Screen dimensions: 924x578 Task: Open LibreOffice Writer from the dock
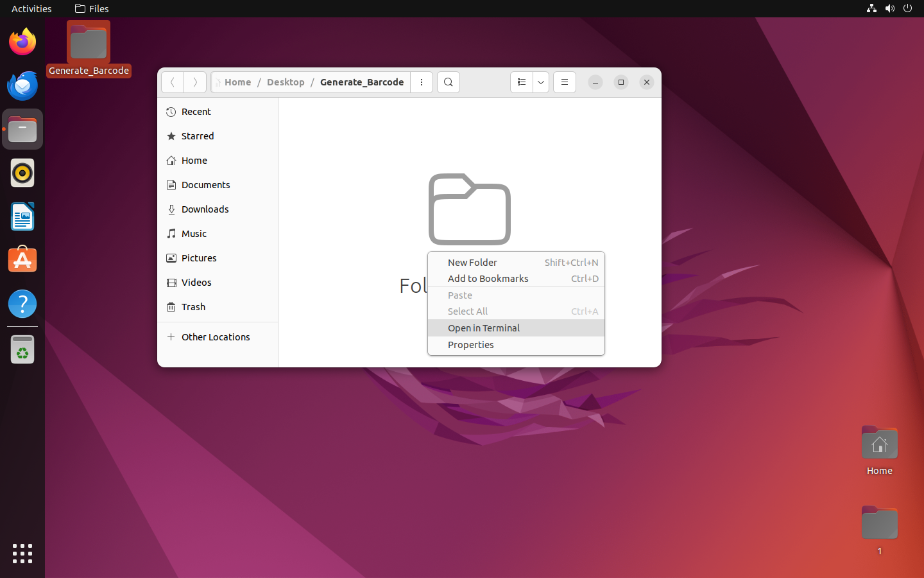point(22,217)
